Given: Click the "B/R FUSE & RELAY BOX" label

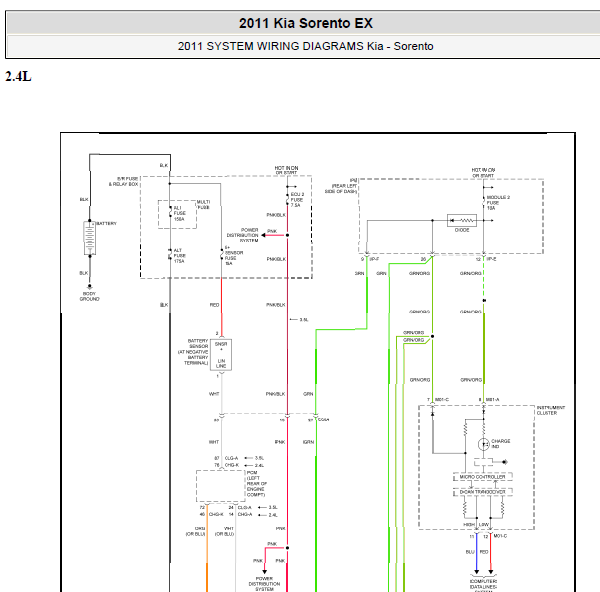Looking at the screenshot, I should click(x=123, y=181).
